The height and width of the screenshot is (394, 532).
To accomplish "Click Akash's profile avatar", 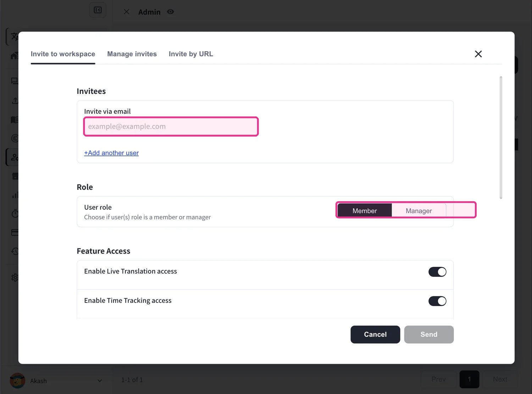I will (17, 381).
